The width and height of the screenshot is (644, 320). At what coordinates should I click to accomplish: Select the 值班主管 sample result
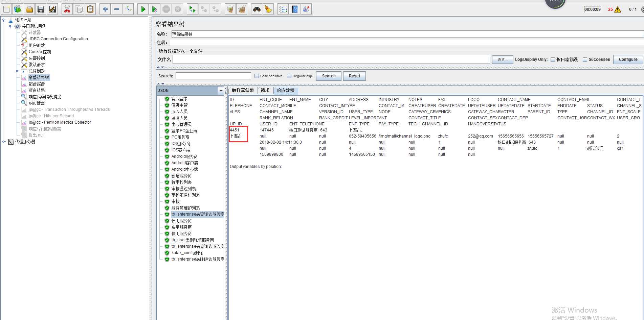click(179, 105)
